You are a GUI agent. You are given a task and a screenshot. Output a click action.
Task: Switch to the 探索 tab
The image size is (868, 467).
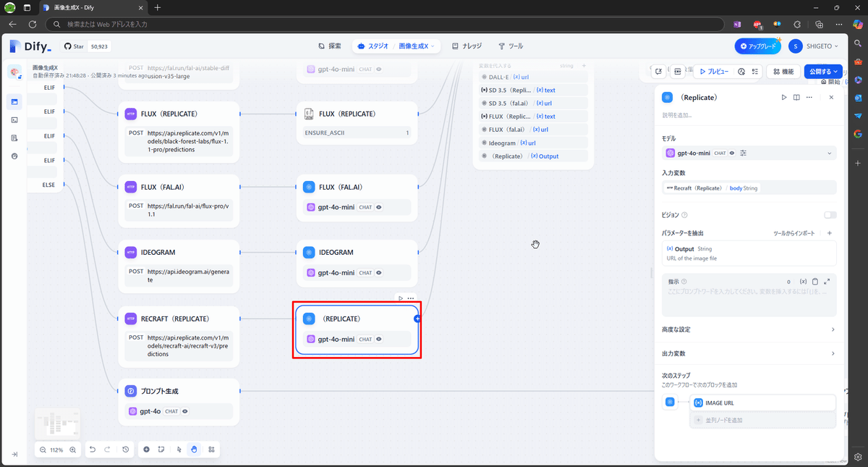tap(330, 46)
